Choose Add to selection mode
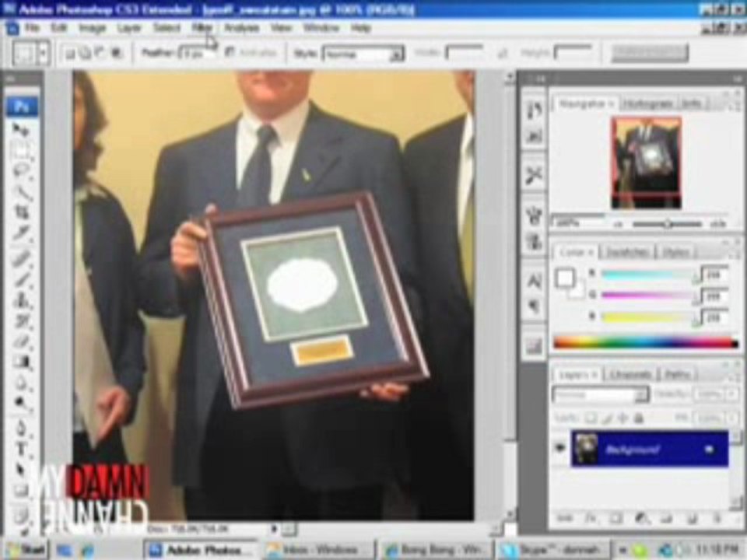 coord(86,54)
